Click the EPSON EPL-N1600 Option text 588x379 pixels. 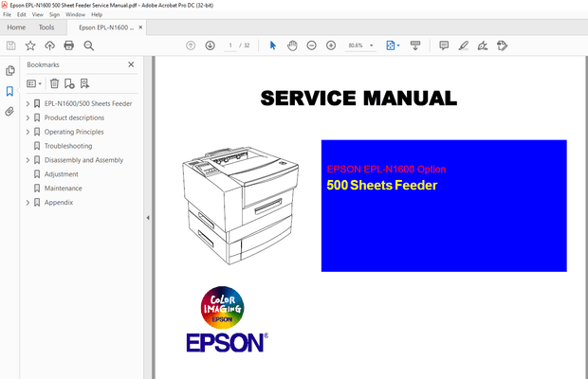pyautogui.click(x=386, y=170)
